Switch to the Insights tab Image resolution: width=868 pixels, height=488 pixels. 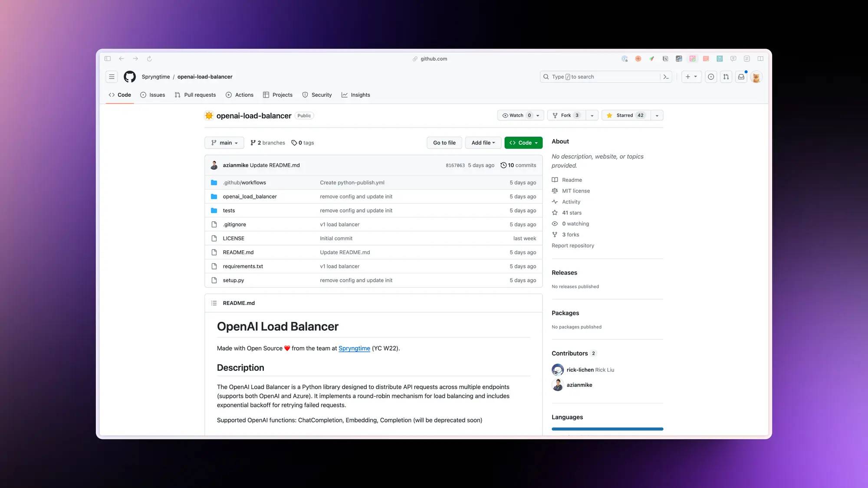[x=356, y=95]
